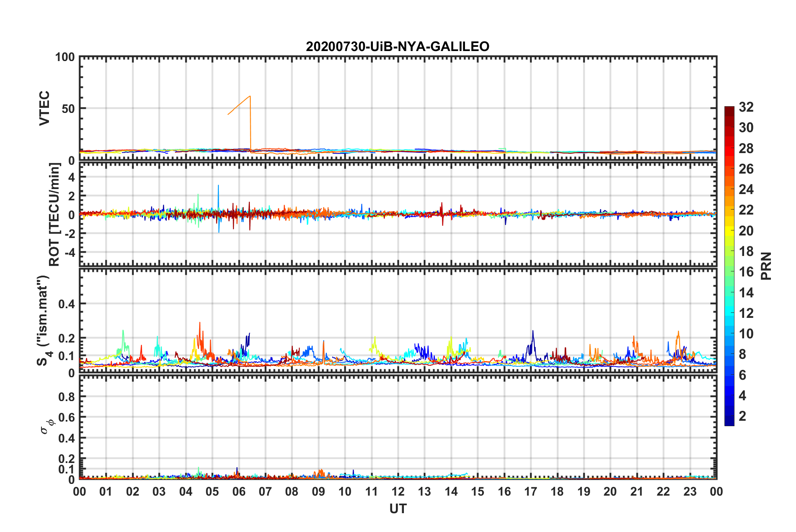The height and width of the screenshot is (532, 796).
Task: Click the ROT [TECU/min] axis label
Action: point(54,215)
